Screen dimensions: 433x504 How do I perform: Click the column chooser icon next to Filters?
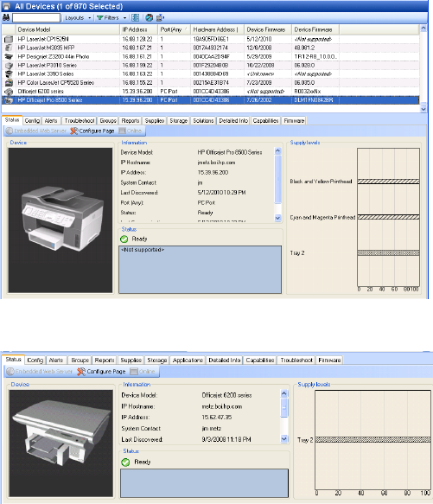point(136,17)
